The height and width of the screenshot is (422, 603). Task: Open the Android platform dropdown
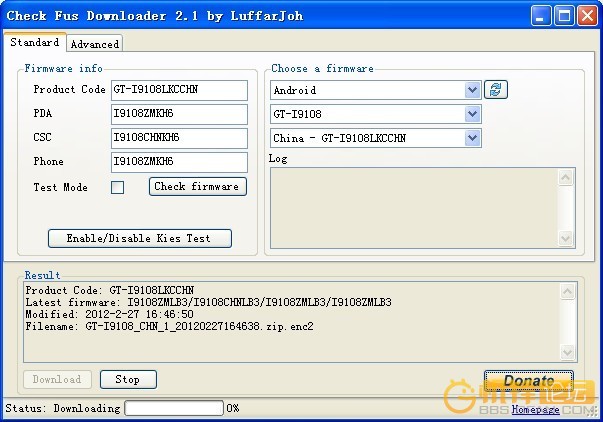472,90
